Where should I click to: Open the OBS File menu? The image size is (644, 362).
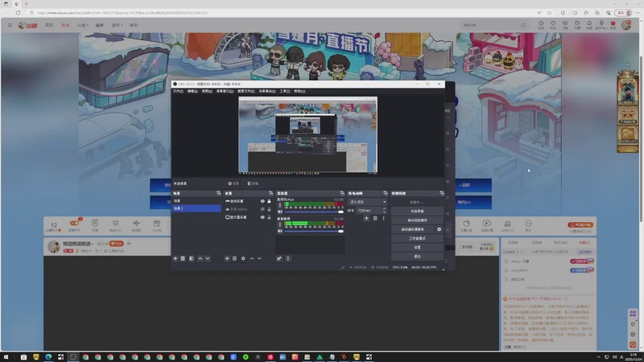(x=178, y=91)
